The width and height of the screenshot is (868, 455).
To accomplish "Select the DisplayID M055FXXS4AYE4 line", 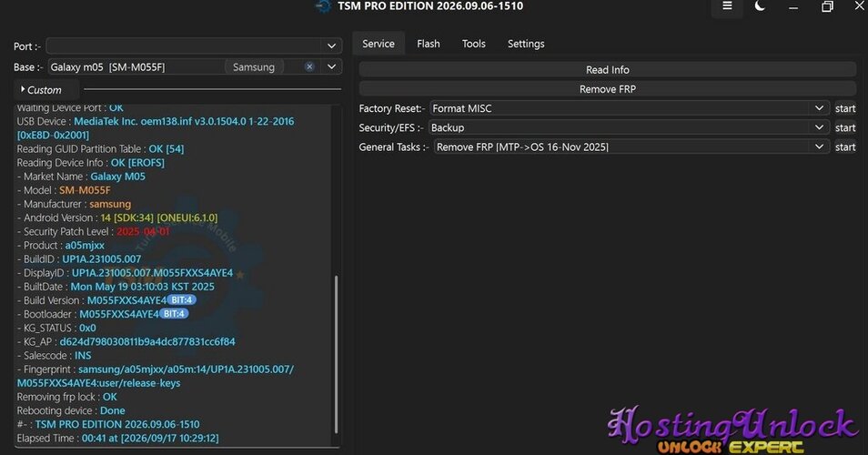I will tap(126, 272).
